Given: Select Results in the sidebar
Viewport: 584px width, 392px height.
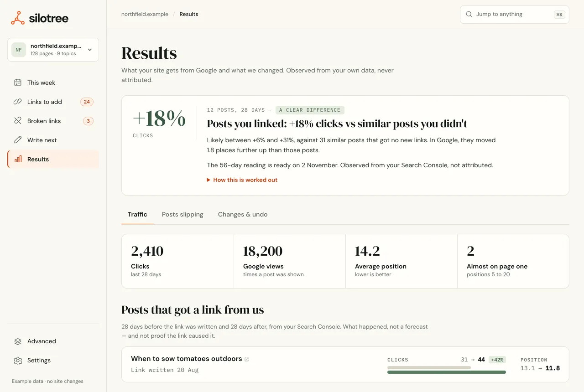Looking at the screenshot, I should click(x=53, y=159).
